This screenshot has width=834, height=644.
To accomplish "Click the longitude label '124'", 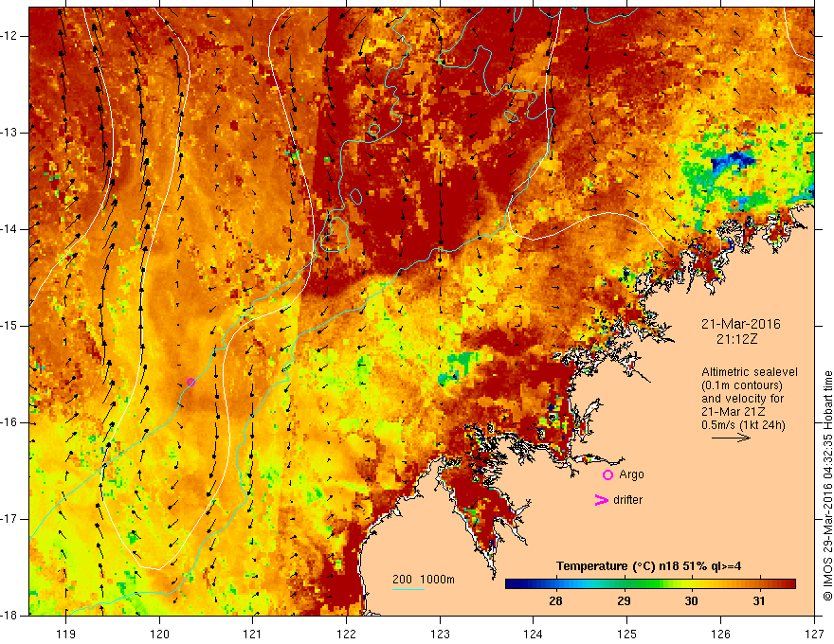I will pyautogui.click(x=534, y=634).
